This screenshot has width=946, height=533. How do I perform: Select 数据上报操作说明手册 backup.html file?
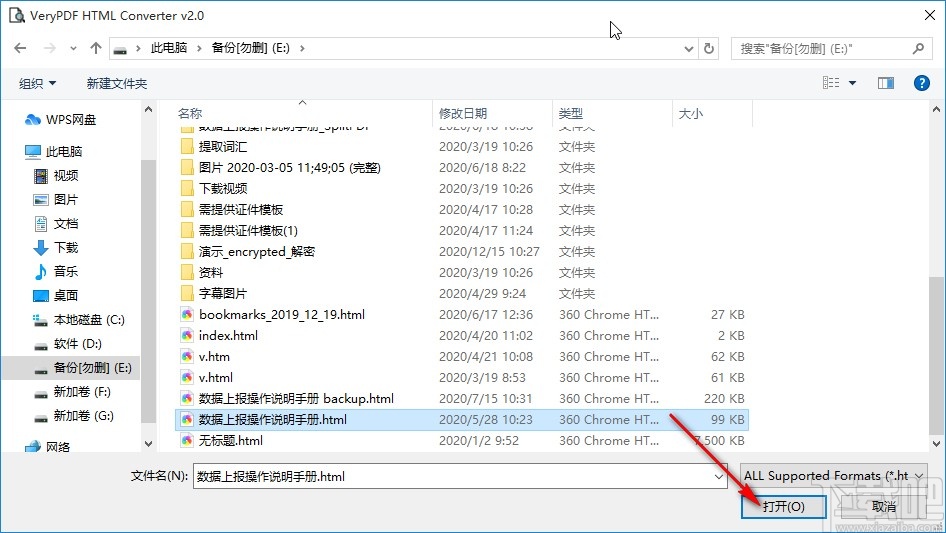click(296, 398)
